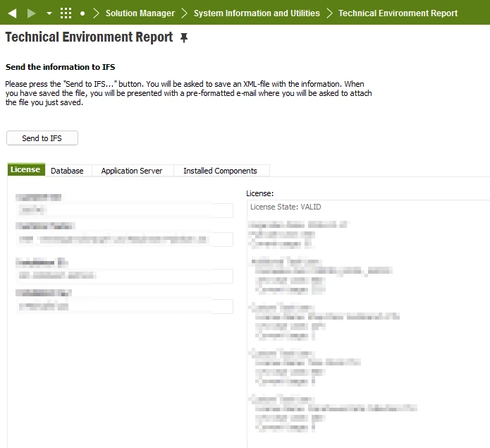This screenshot has width=490, height=448.
Task: Go forward with the right arrow icon
Action: tap(32, 13)
